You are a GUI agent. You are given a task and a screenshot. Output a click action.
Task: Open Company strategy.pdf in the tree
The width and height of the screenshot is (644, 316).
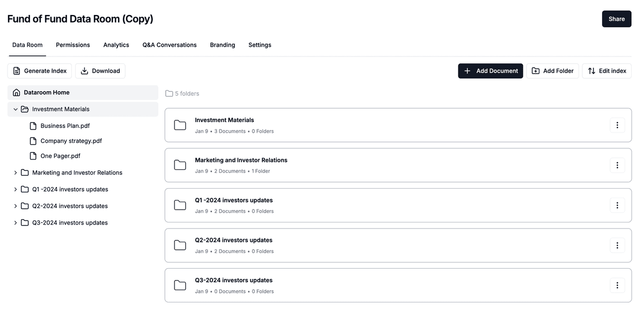(x=71, y=141)
